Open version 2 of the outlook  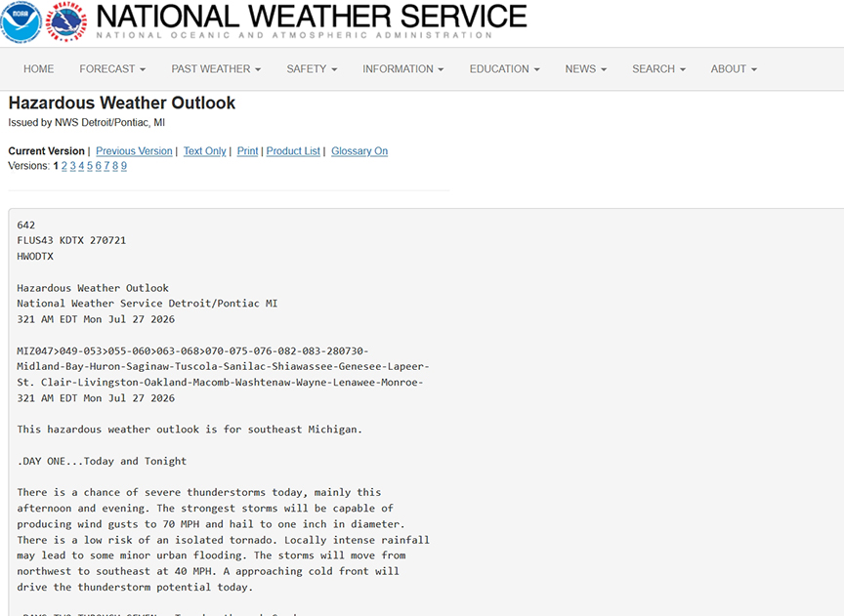pyautogui.click(x=64, y=166)
